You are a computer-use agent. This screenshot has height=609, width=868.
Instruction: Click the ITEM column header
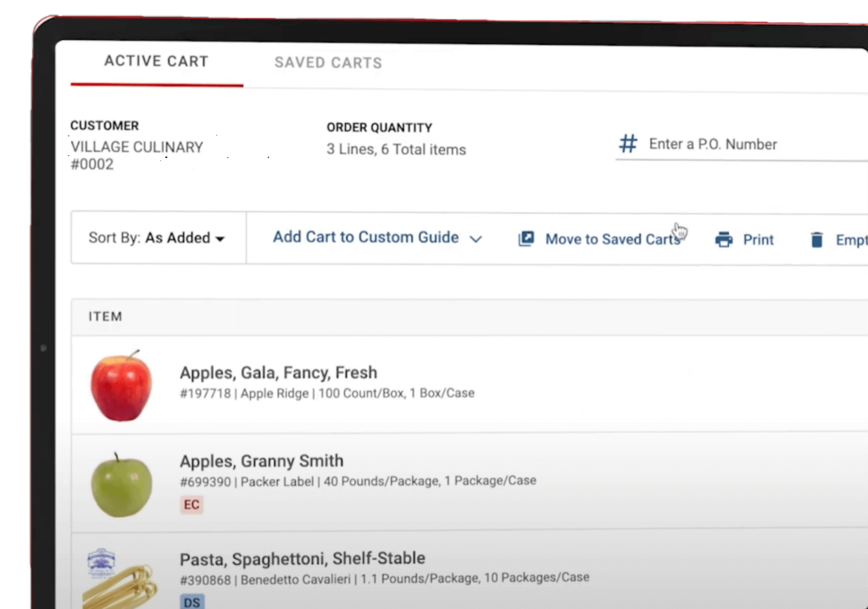tap(105, 316)
